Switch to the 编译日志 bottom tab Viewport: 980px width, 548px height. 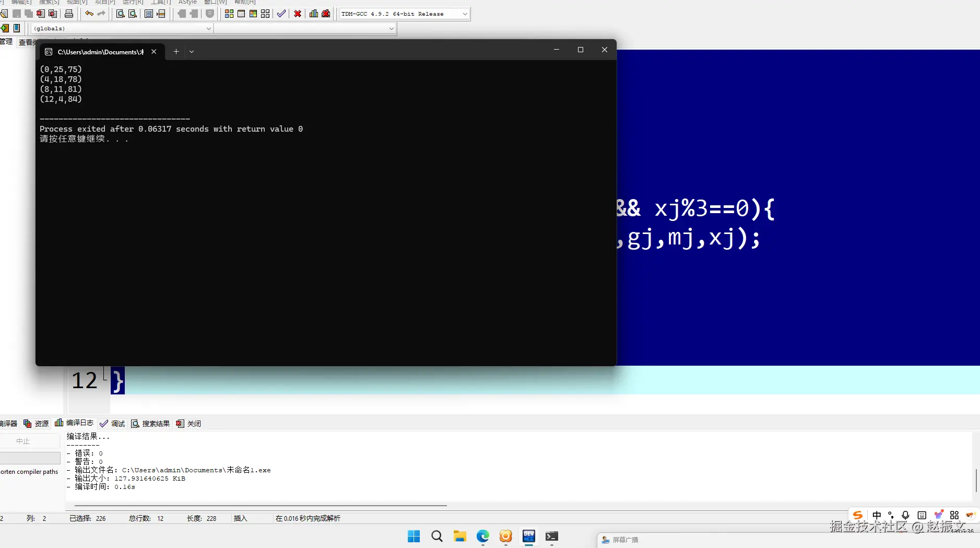pos(74,423)
